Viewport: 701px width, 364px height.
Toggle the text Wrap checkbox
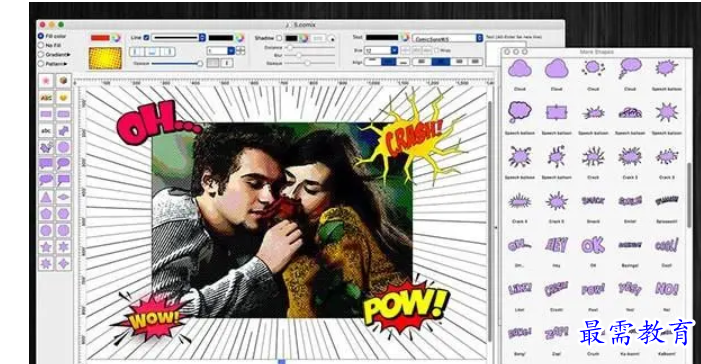[437, 51]
